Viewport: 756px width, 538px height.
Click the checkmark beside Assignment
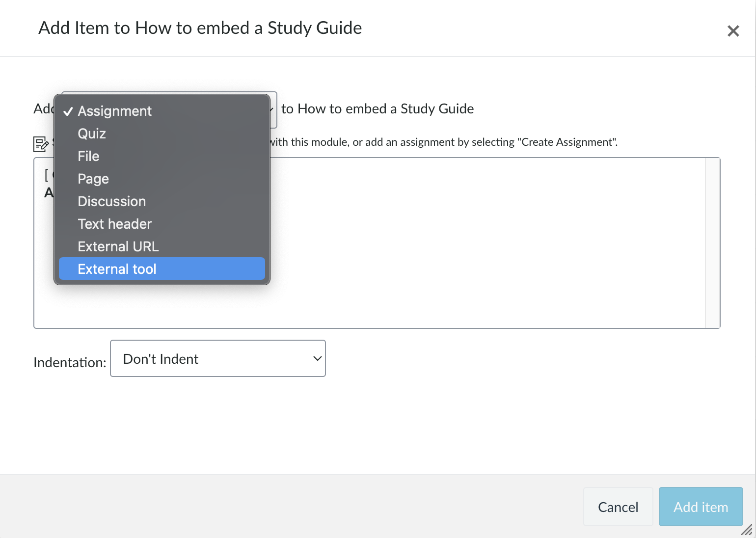click(69, 111)
